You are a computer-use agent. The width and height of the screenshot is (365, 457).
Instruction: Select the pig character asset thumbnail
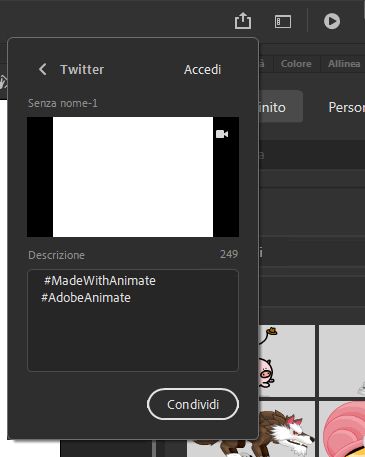tap(287, 361)
